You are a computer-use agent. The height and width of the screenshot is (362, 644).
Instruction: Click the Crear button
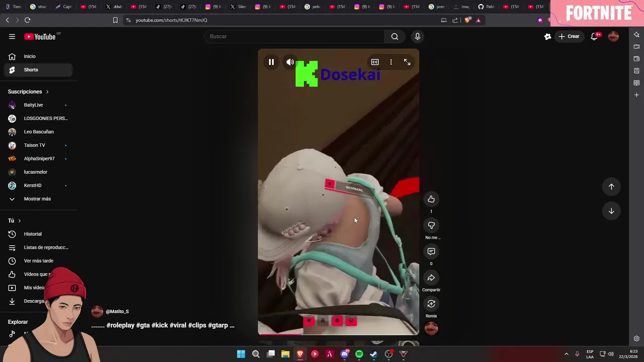[569, 36]
